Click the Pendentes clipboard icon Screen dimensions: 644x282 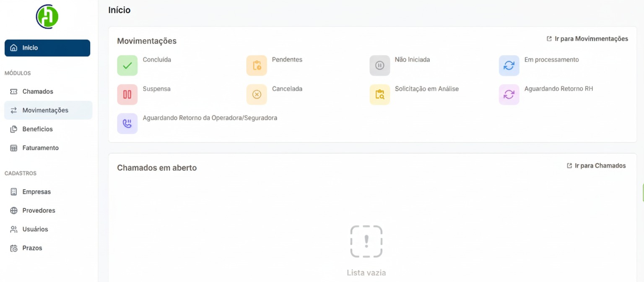click(x=257, y=65)
